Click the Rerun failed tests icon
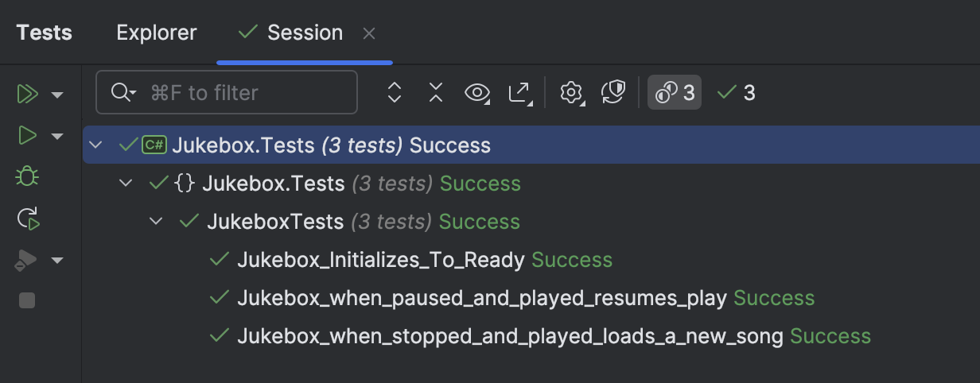This screenshot has width=980, height=383. (x=28, y=219)
